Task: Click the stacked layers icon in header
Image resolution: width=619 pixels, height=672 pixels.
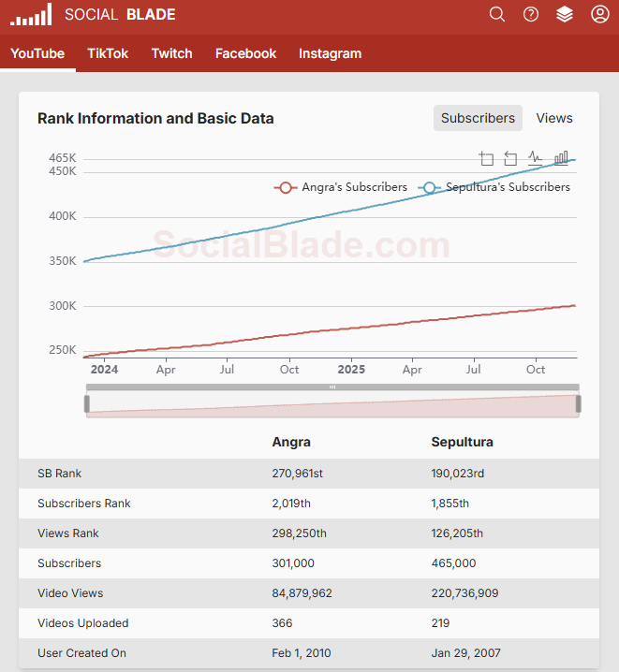Action: pos(565,14)
